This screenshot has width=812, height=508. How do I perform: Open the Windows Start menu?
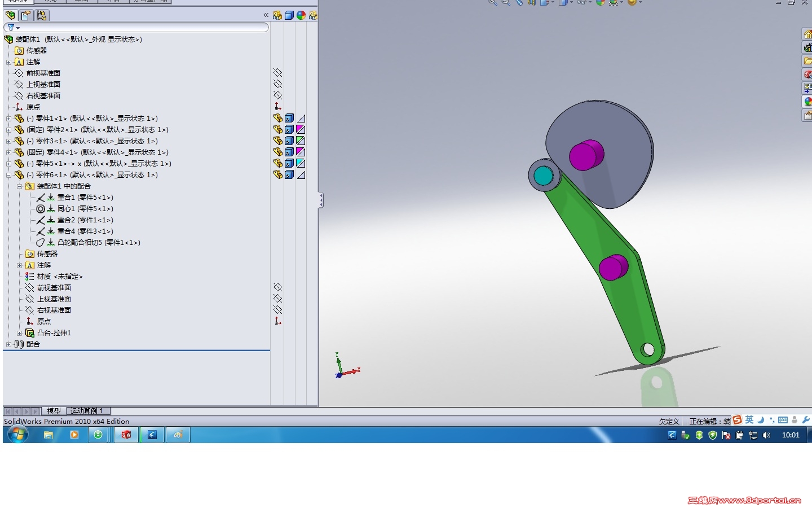[x=17, y=435]
